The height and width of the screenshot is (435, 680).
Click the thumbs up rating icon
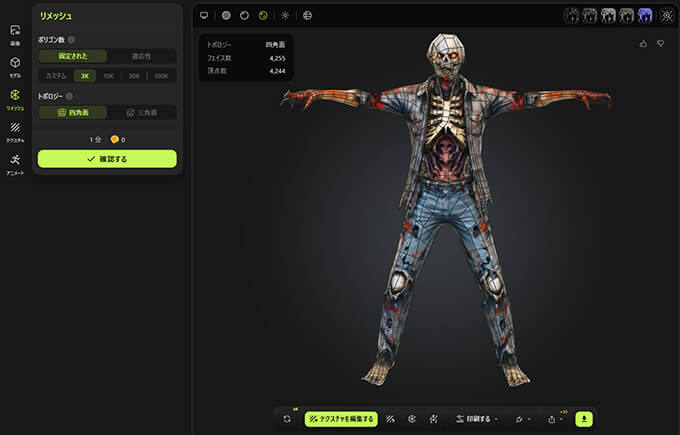(642, 44)
